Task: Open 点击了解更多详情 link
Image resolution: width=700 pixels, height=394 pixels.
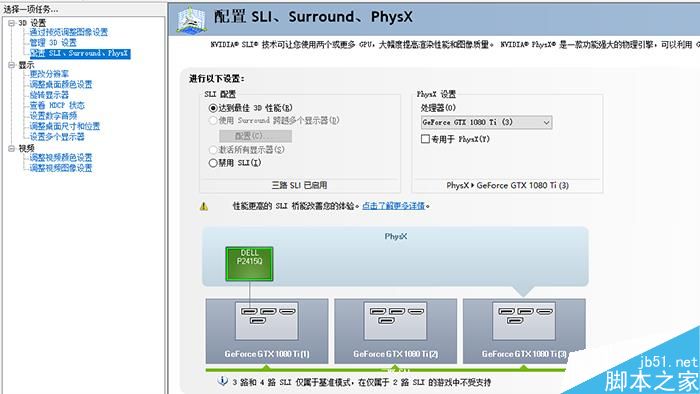Action: [x=393, y=206]
